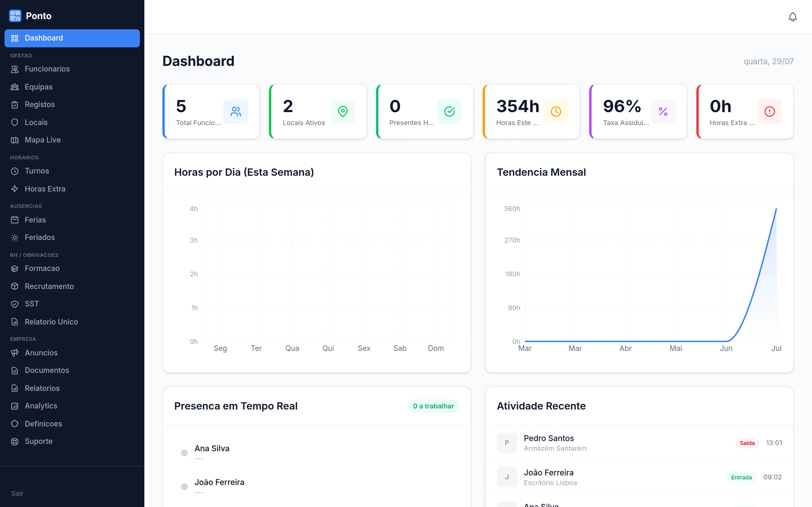The image size is (812, 507).
Task: Click the purple percent icon on Taxa Assiduidade card
Action: 663,111
